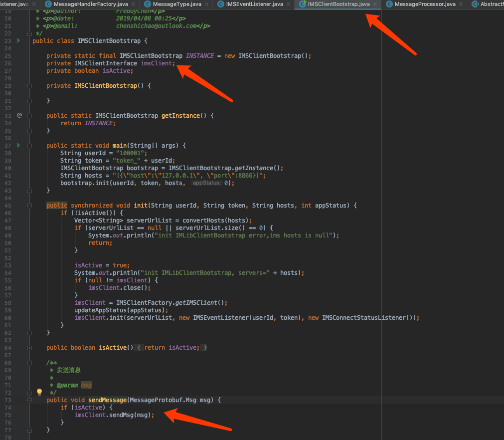Toggle a breakpoint on the imsClient.sendMsg line
This screenshot has width=504, height=440.
[x=22, y=415]
